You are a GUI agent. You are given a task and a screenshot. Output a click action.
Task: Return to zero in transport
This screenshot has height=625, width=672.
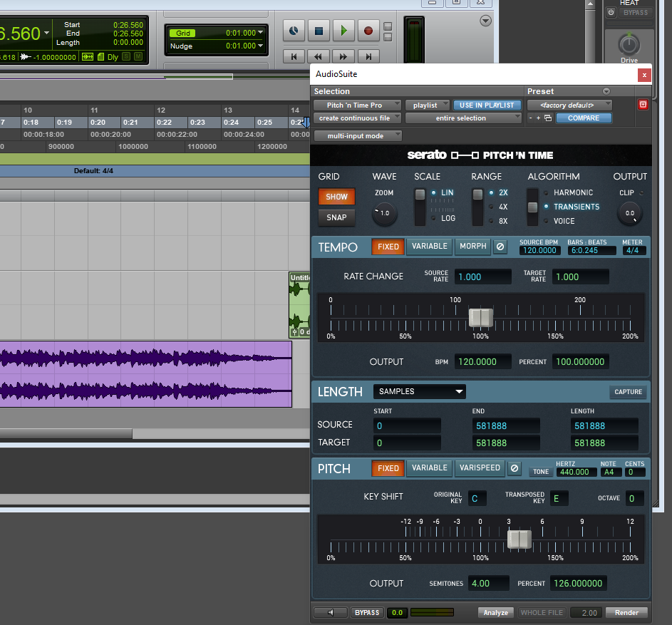point(294,56)
